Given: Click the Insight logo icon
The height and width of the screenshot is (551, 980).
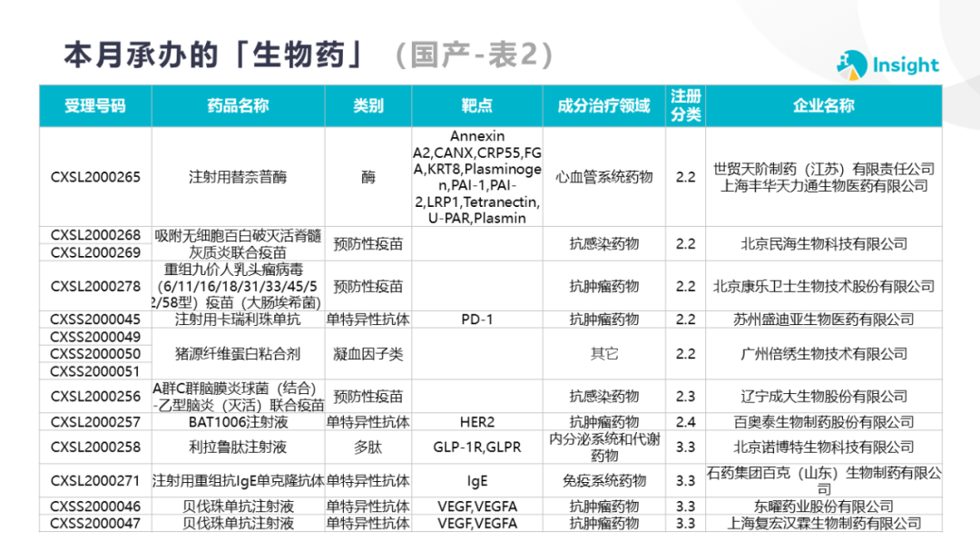Looking at the screenshot, I should [852, 65].
